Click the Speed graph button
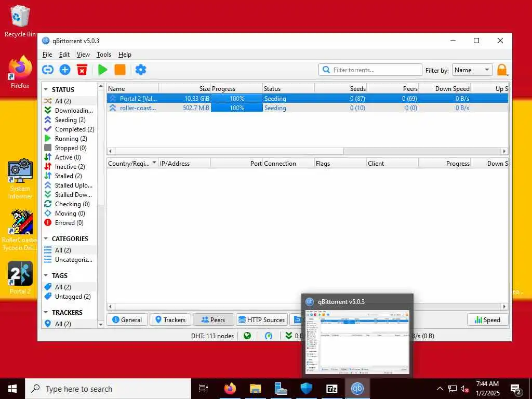This screenshot has height=399, width=532. tap(487, 320)
